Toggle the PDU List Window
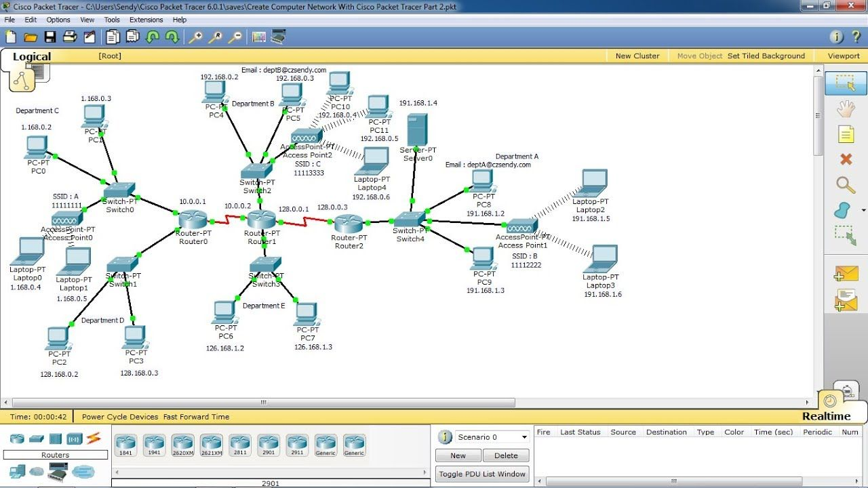 (x=481, y=474)
